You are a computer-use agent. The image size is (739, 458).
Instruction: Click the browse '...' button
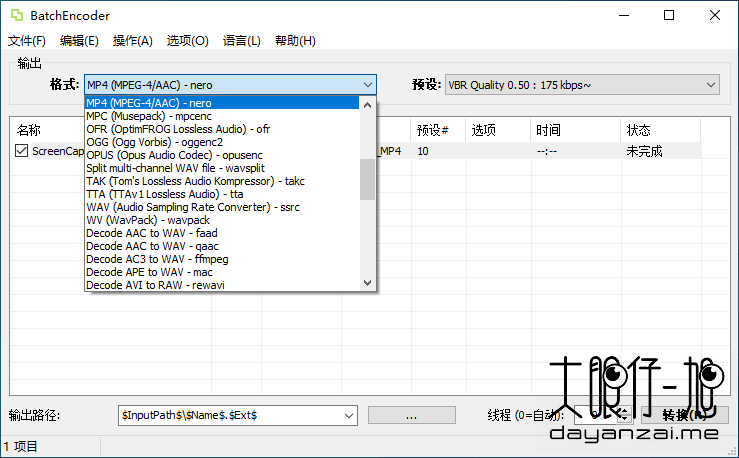click(x=411, y=416)
